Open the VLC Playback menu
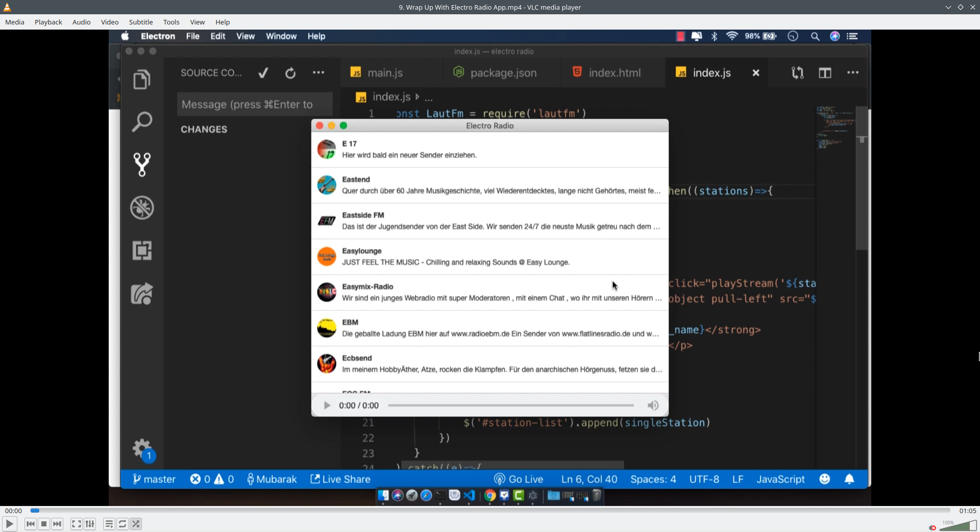The width and height of the screenshot is (980, 532). click(x=48, y=22)
